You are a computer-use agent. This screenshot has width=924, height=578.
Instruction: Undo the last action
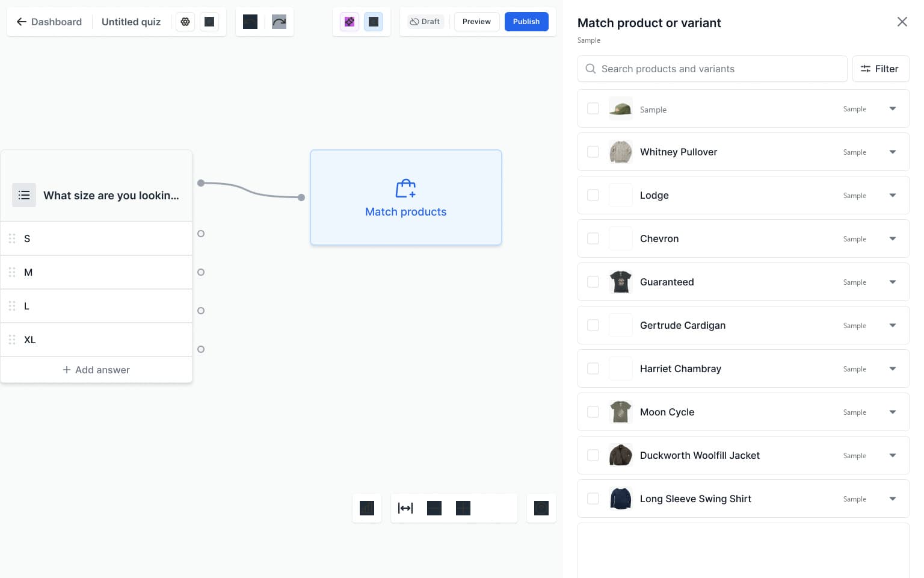click(x=250, y=22)
